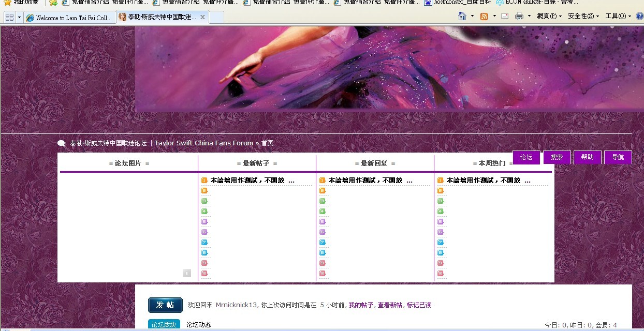
Task: Print the page with printer icon
Action: tap(519, 16)
